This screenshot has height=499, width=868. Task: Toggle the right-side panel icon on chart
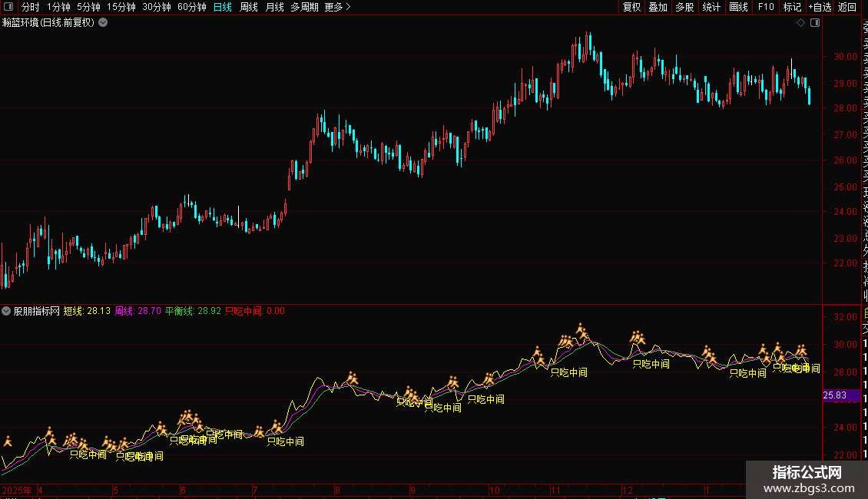point(815,23)
